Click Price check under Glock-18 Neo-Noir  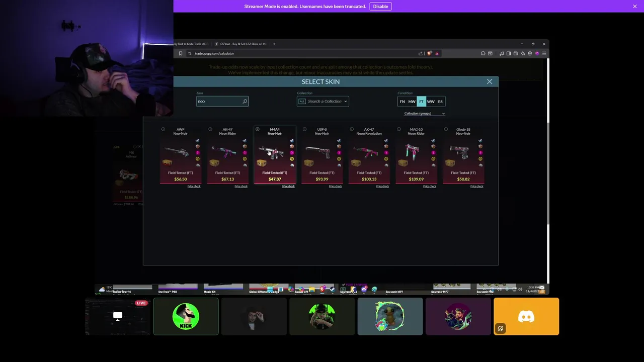(476, 187)
